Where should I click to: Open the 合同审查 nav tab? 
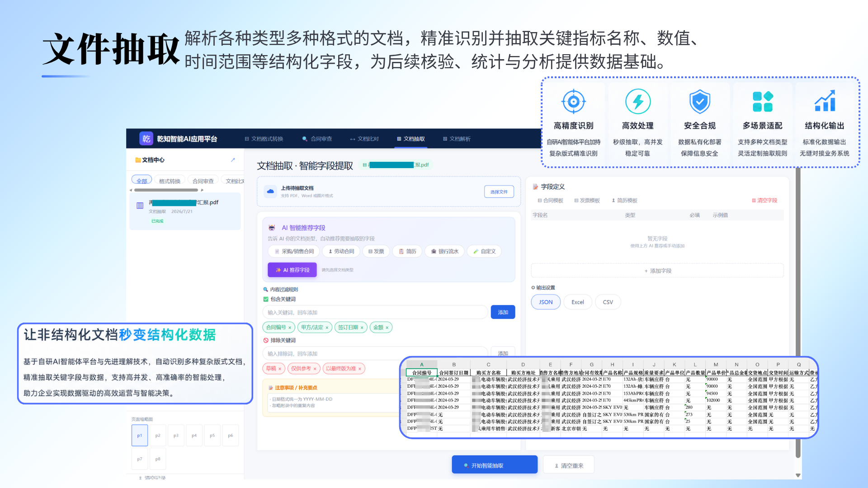click(317, 139)
